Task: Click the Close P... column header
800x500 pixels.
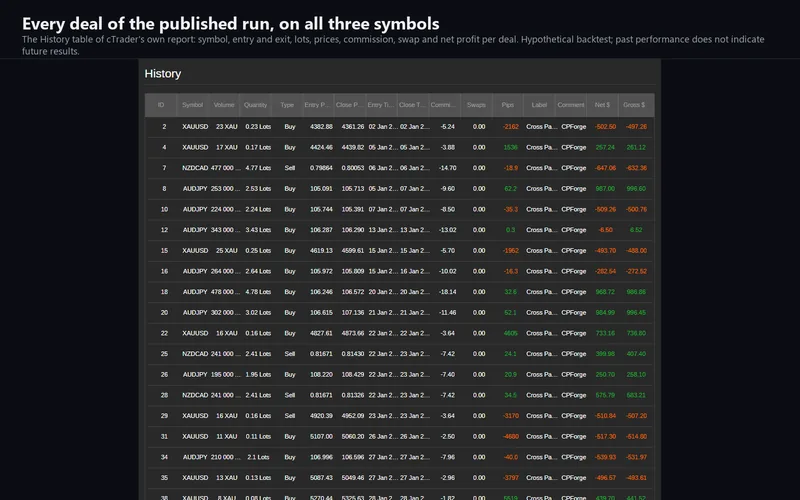Action: pos(350,105)
